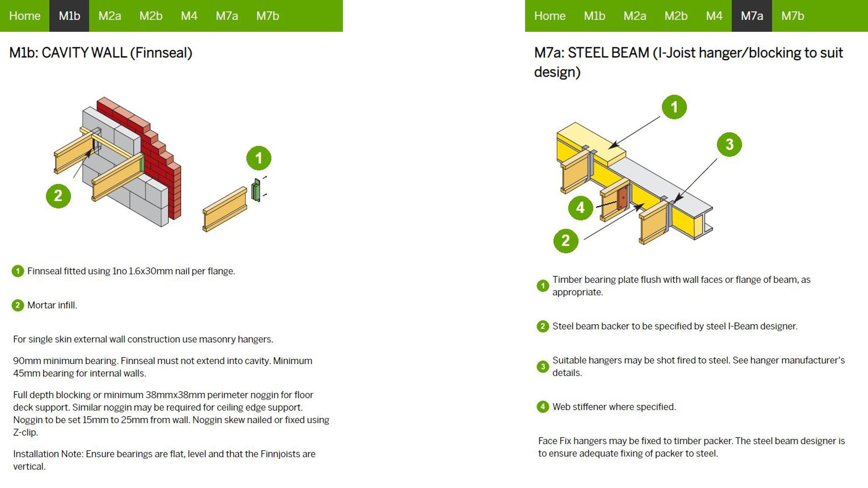Open M7b tab in the left navigation bar

point(268,16)
